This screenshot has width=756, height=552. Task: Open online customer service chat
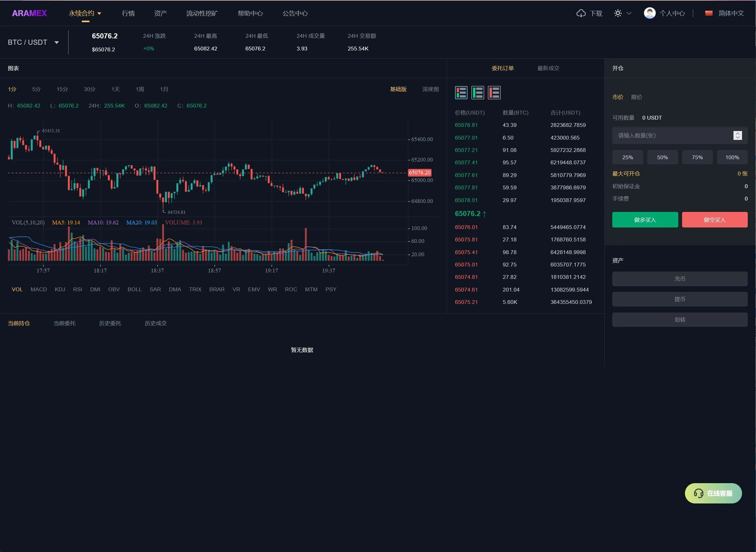click(713, 493)
